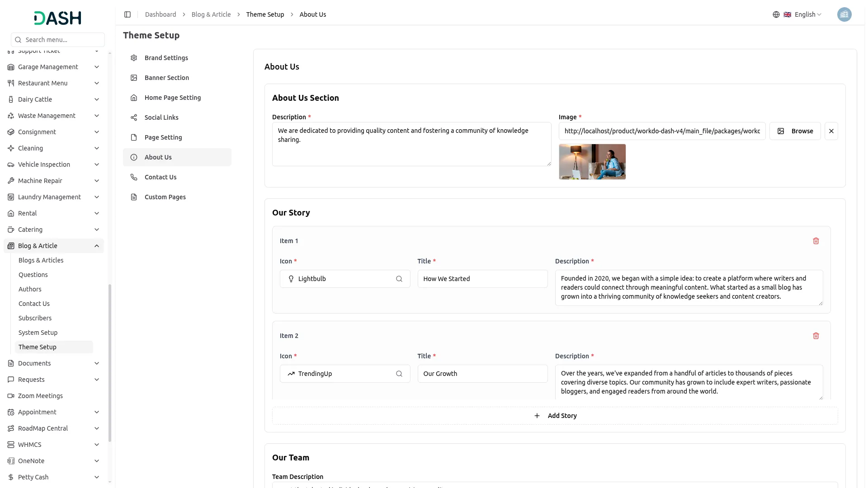The width and height of the screenshot is (868, 488).
Task: Click the delete trash icon for Item 2
Action: coord(816,336)
